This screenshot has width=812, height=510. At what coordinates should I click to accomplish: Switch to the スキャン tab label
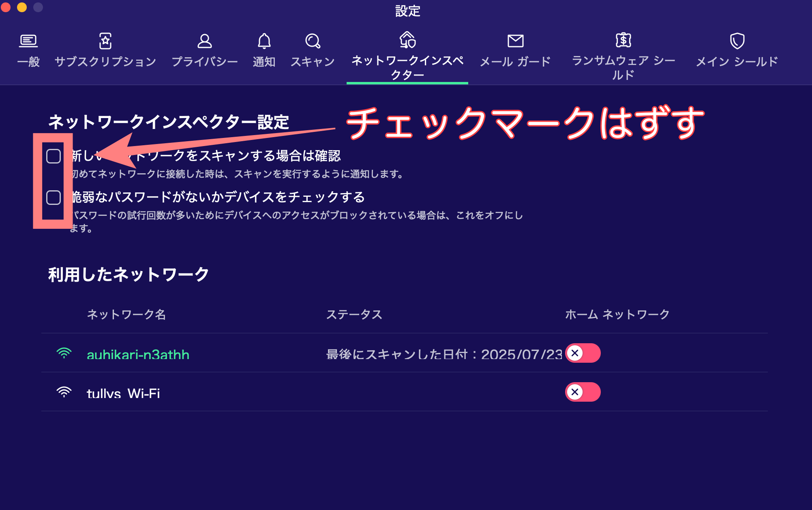313,62
